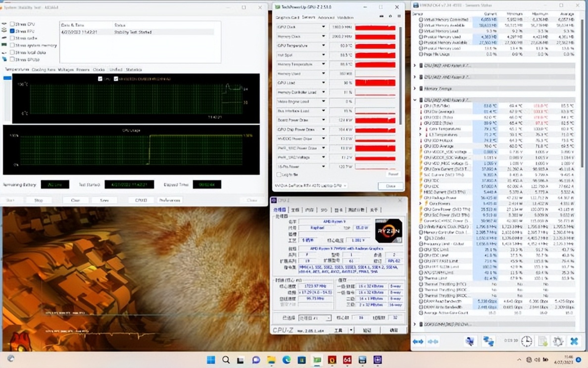Image resolution: width=588 pixels, height=368 pixels.
Task: Toggle Kingston drive checkbox in temperature graph
Action: coord(116,79)
